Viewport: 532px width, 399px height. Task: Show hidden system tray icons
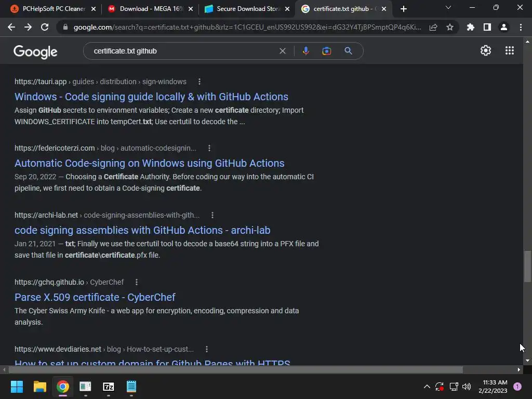point(427,387)
